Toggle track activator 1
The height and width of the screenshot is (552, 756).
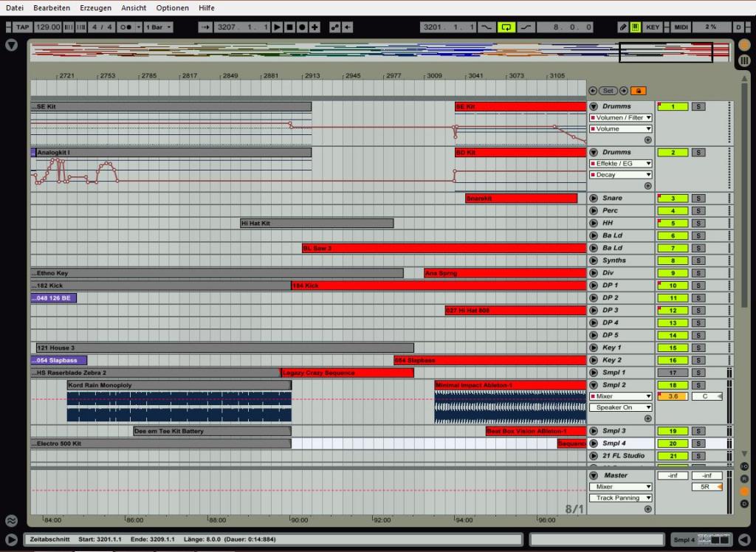coord(673,106)
